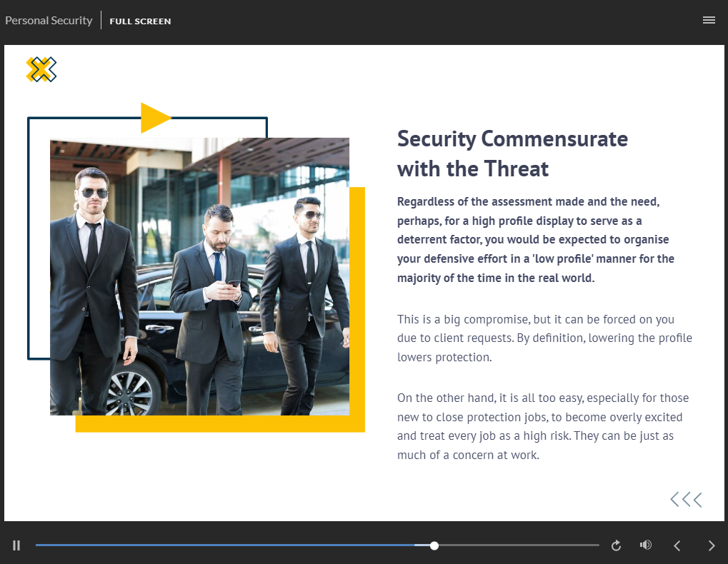Screen dimensions: 728x564
Task: Click the 'Security Commensurate with the Threat' heading
Action: pos(512,153)
